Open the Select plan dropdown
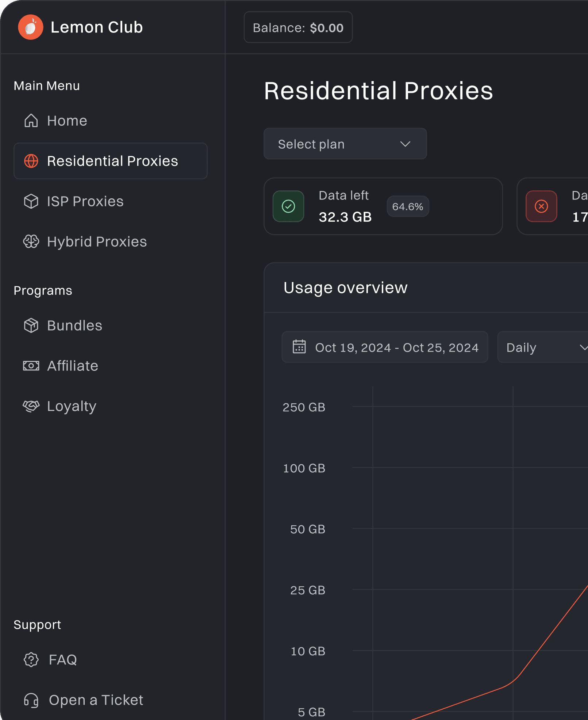The width and height of the screenshot is (588, 720). [345, 144]
